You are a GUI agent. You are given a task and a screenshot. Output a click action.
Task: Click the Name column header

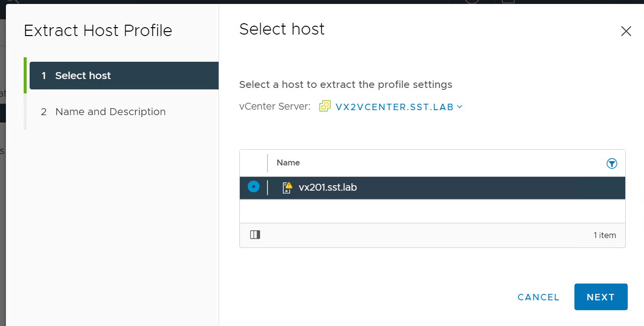click(x=288, y=163)
